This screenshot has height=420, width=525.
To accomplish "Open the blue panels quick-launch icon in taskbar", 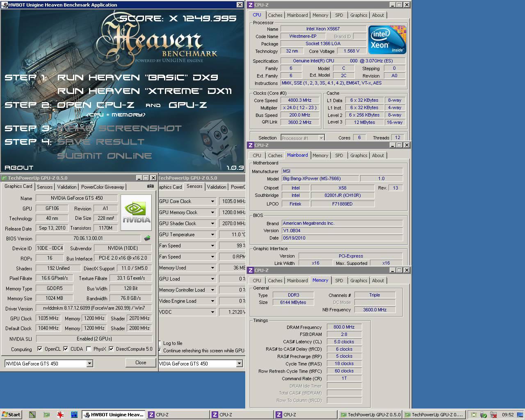I will 74,415.
